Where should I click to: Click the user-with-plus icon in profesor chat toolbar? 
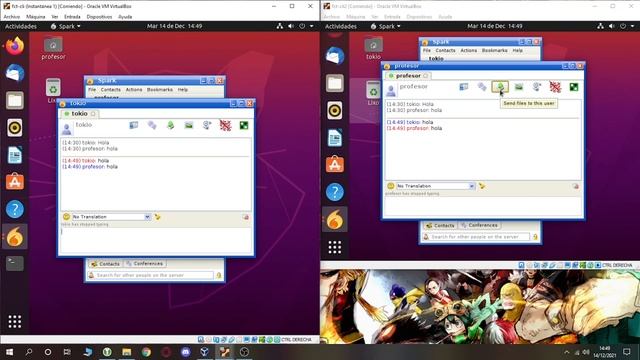tap(537, 87)
